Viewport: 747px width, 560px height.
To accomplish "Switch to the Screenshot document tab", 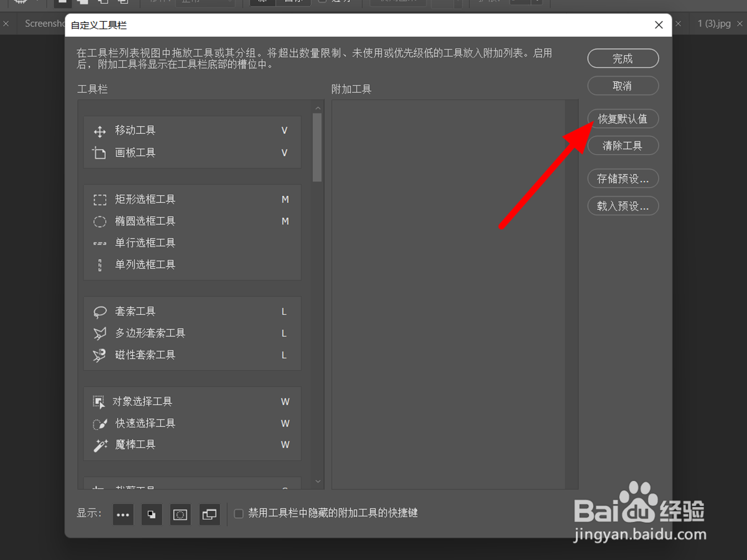I will click(x=45, y=24).
